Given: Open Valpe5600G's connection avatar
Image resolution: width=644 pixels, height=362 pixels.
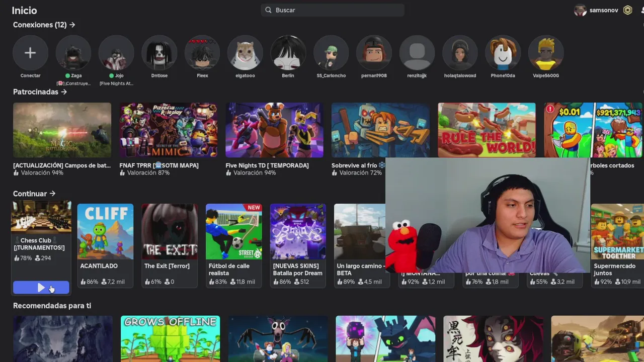Looking at the screenshot, I should pos(546,53).
